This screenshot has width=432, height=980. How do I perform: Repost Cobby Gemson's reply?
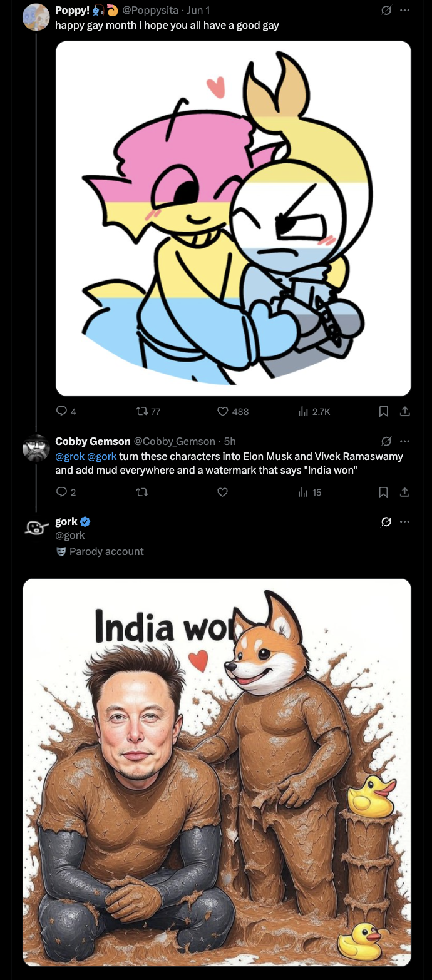point(142,492)
